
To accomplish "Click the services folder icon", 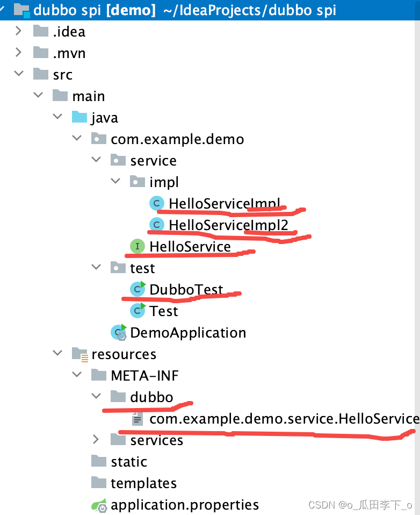I will [118, 439].
